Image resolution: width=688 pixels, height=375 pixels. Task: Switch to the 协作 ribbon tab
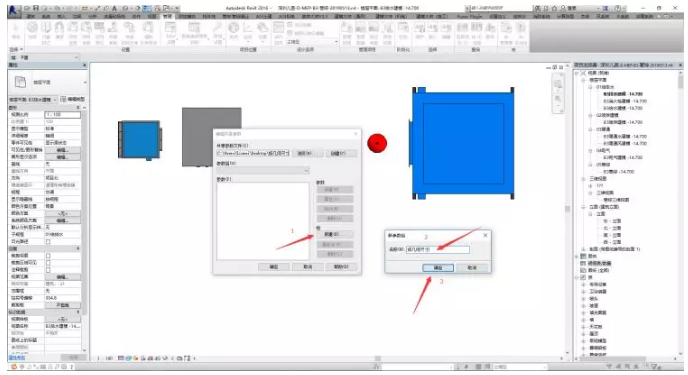coord(136,16)
